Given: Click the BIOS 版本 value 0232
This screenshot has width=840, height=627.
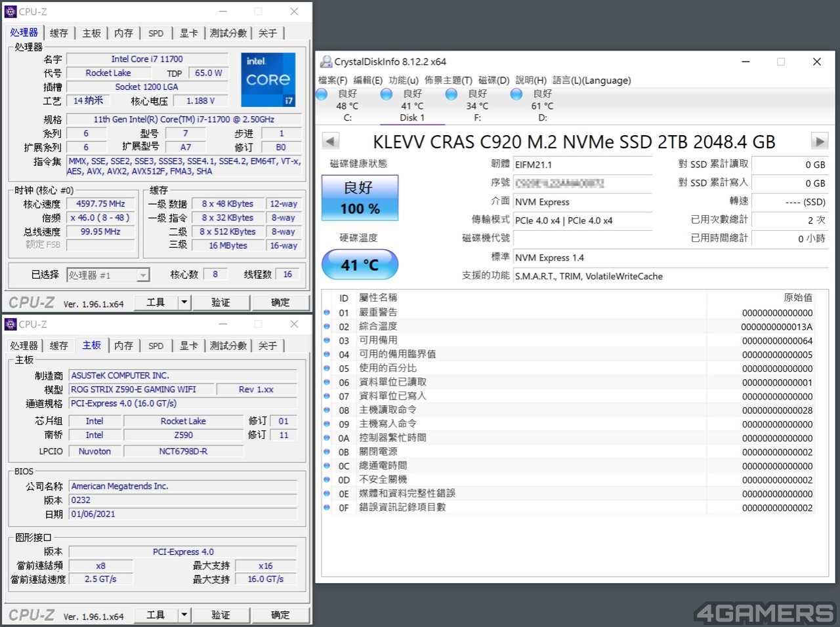Looking at the screenshot, I should 183,500.
